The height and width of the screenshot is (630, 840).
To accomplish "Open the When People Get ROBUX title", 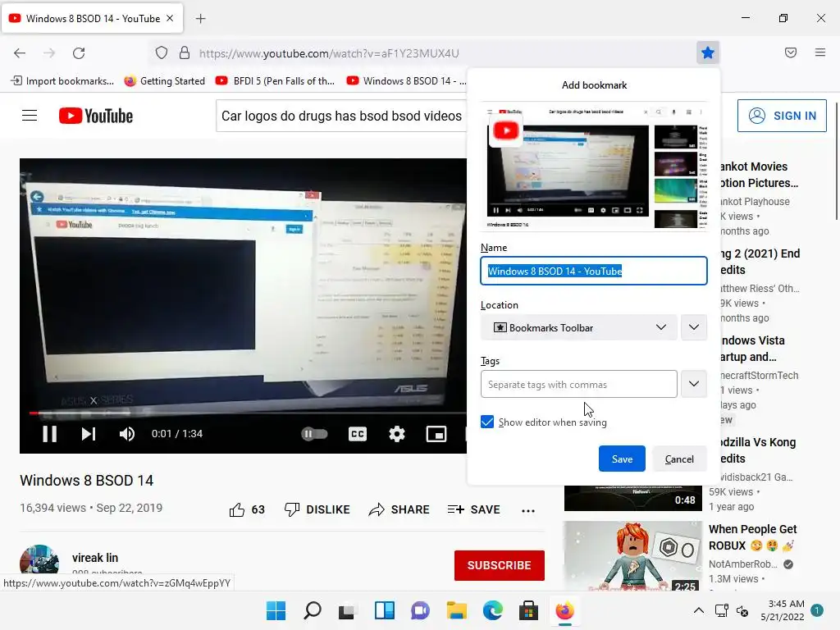I will (x=753, y=537).
